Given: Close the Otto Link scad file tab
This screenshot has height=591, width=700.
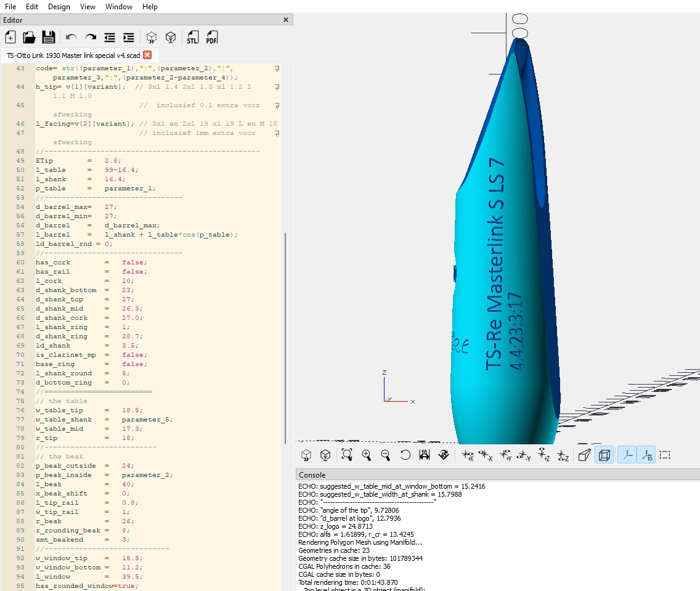Looking at the screenshot, I should click(x=147, y=55).
